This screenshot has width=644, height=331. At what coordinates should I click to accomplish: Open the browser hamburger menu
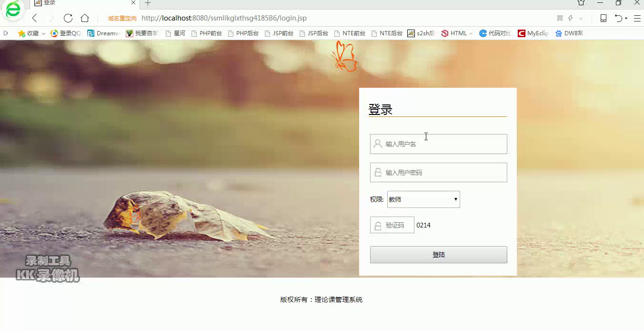(637, 18)
